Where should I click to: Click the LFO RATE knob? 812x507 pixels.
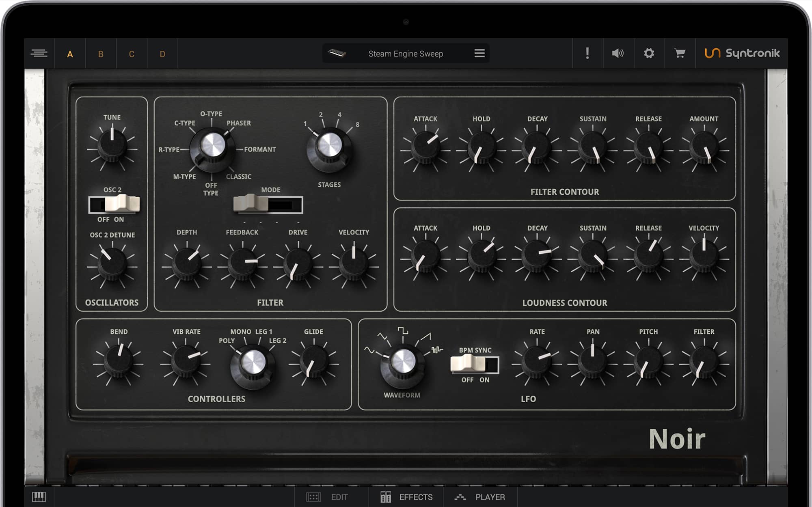[537, 361]
